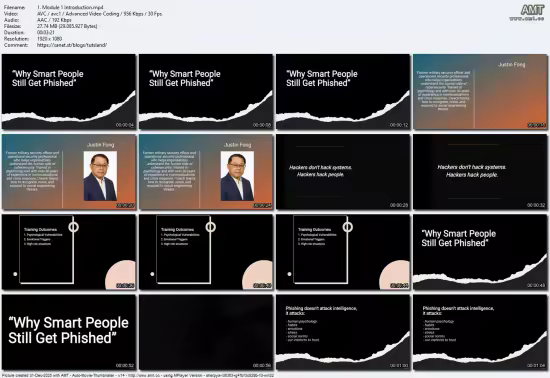
Task: Open the thumbnail stamped 00:00:08
Action: [206, 92]
